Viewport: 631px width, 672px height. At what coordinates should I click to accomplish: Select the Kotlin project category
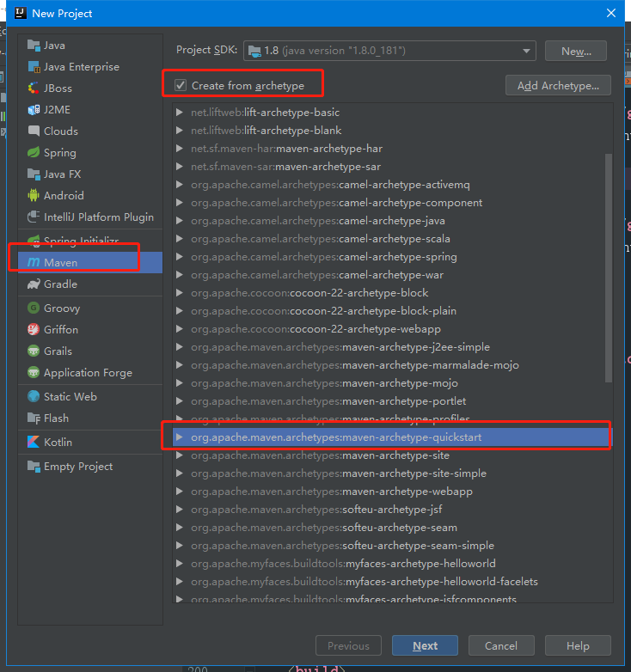(90, 442)
